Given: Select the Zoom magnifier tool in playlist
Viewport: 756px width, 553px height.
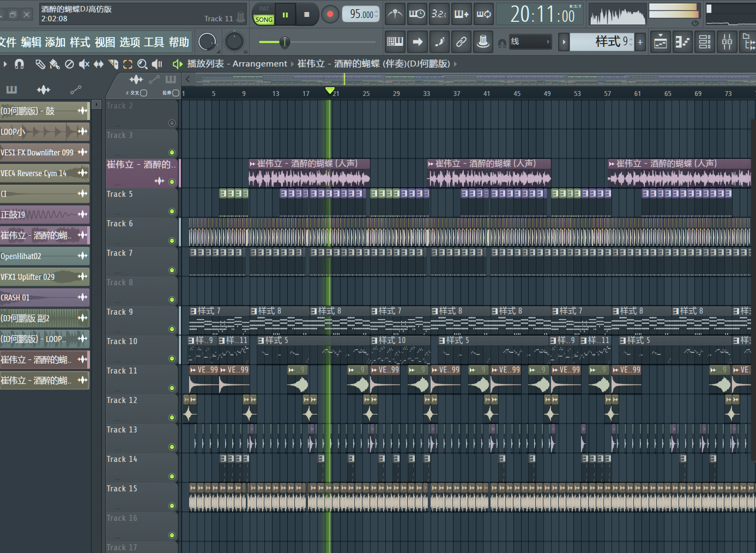Looking at the screenshot, I should click(x=142, y=64).
